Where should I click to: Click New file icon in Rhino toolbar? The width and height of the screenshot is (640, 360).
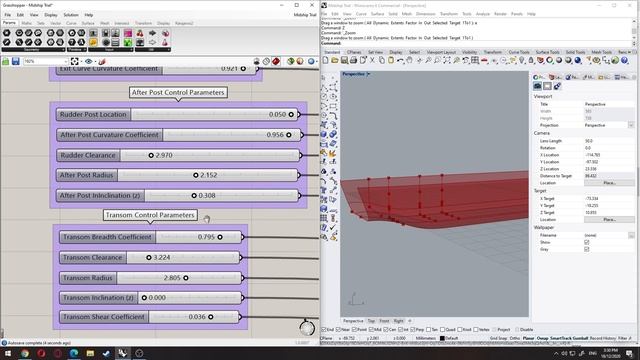(325, 60)
